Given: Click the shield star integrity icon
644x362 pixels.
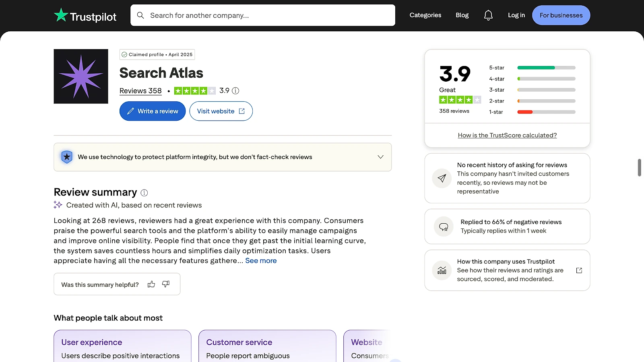Looking at the screenshot, I should (67, 157).
